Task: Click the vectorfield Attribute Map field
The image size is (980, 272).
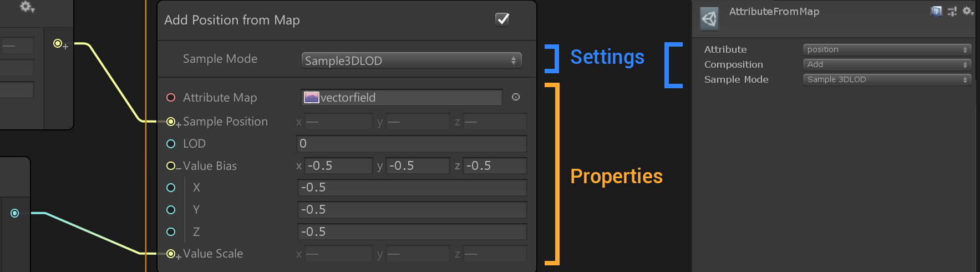Action: 402,98
